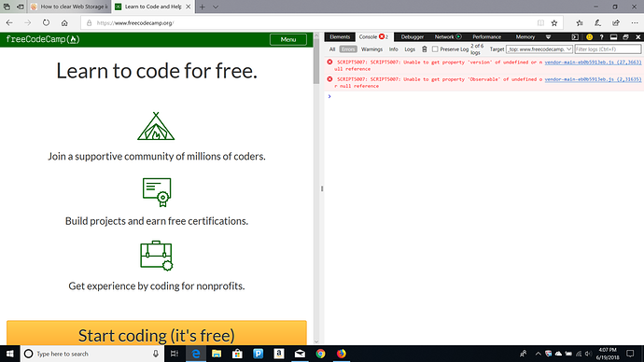The image size is (644, 362).
Task: Switch to the Elements tab
Action: pyautogui.click(x=340, y=37)
